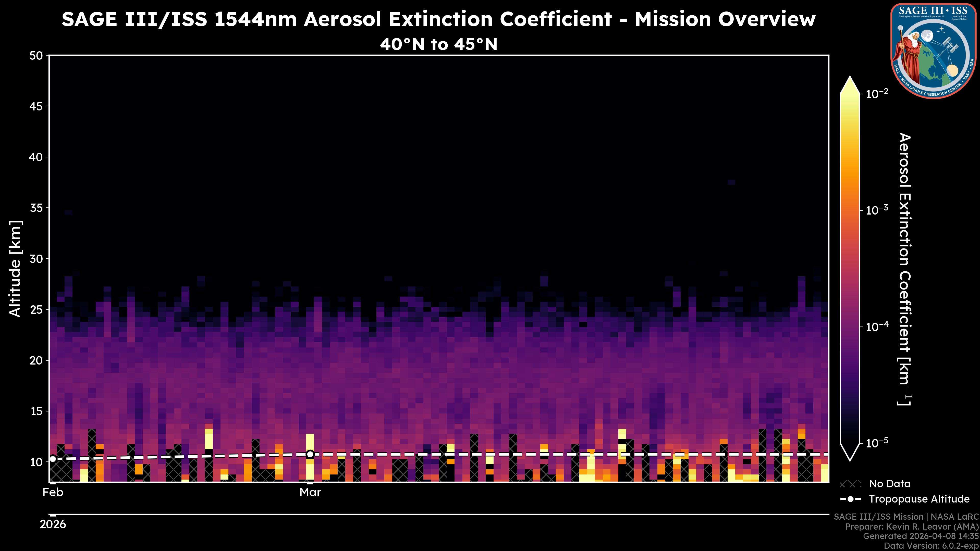Screen dimensions: 980x551
Task: Click the 50 km y-axis tick label
Action: [36, 56]
